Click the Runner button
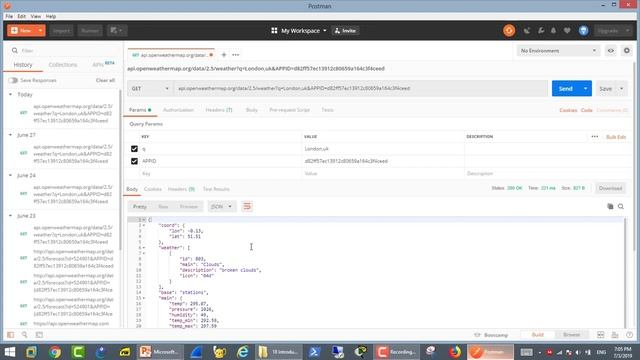 pyautogui.click(x=90, y=31)
